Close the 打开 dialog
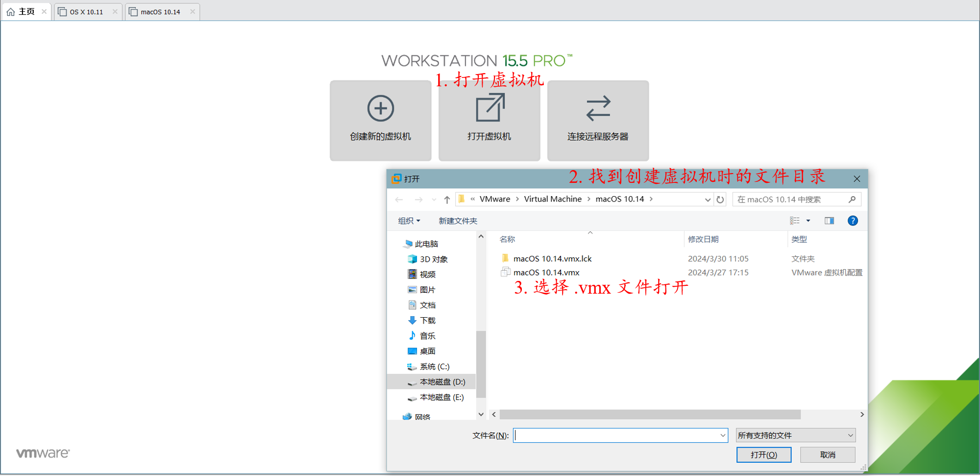This screenshot has height=476, width=980. pyautogui.click(x=857, y=179)
